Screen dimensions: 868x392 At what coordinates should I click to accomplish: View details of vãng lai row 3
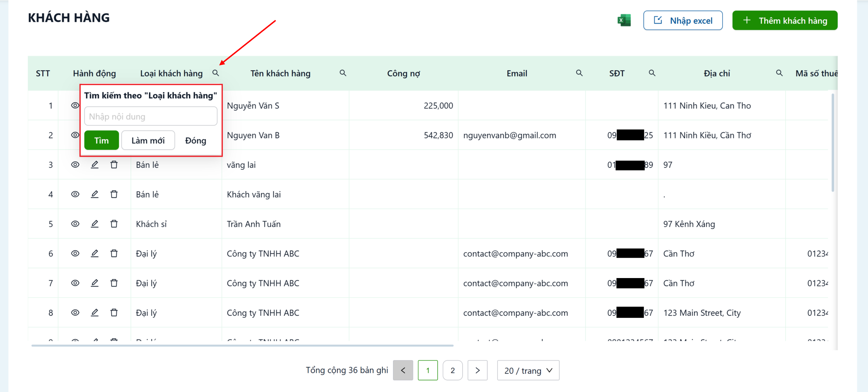(x=75, y=164)
